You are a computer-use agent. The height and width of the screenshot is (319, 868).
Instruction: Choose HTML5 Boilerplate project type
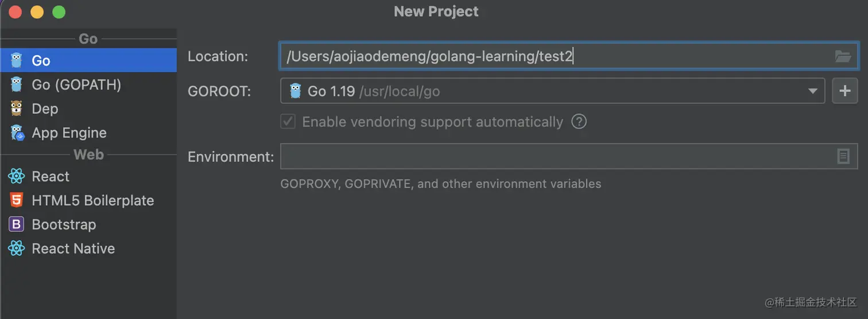tap(92, 201)
